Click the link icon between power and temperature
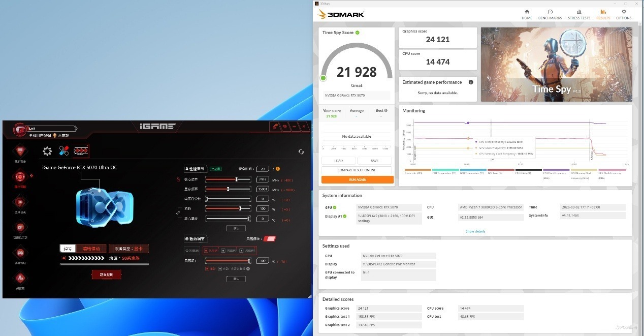Screen dimensions: 644x336 pos(178,213)
